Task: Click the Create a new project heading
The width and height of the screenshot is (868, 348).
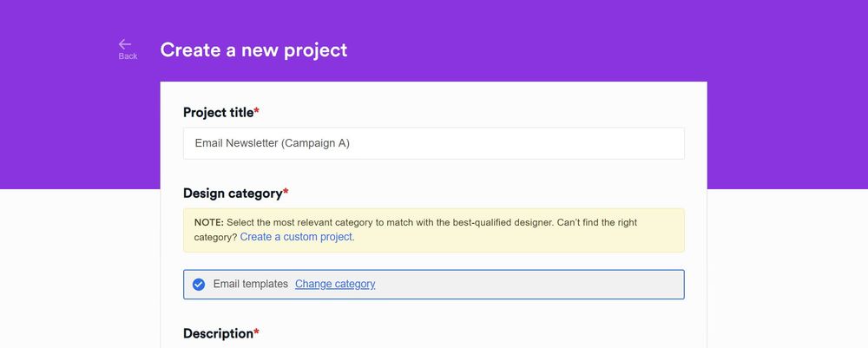Action: pyautogui.click(x=253, y=49)
